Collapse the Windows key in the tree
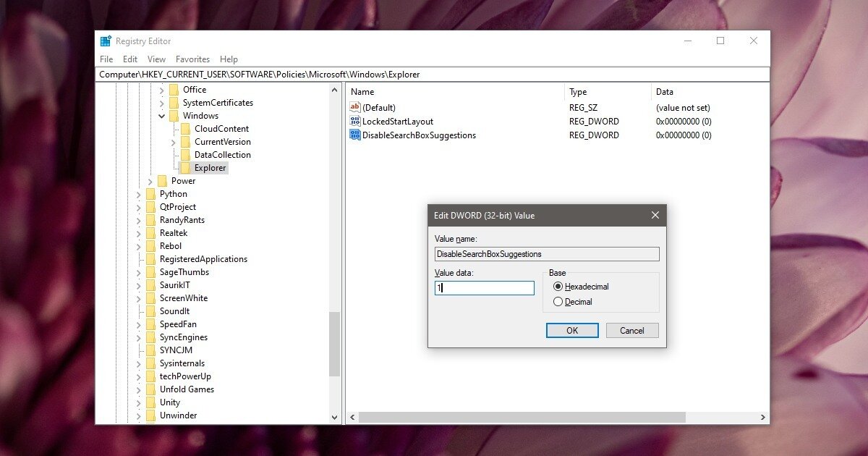This screenshot has width=868, height=456. [162, 115]
